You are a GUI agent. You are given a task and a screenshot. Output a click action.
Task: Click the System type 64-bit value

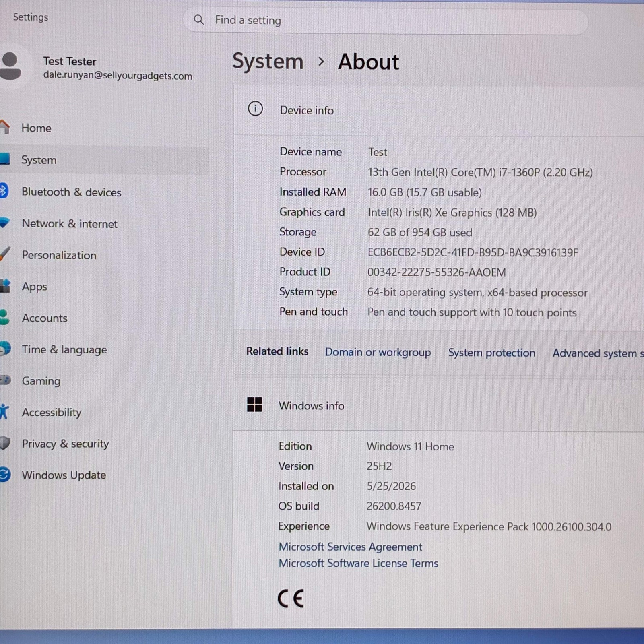tap(477, 293)
